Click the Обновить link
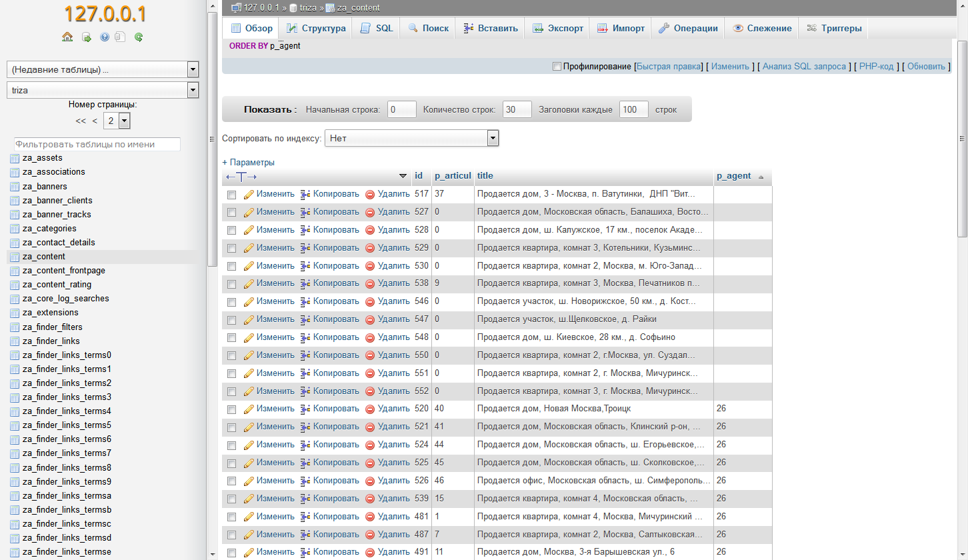Screen dimensions: 968x560 pos(927,67)
